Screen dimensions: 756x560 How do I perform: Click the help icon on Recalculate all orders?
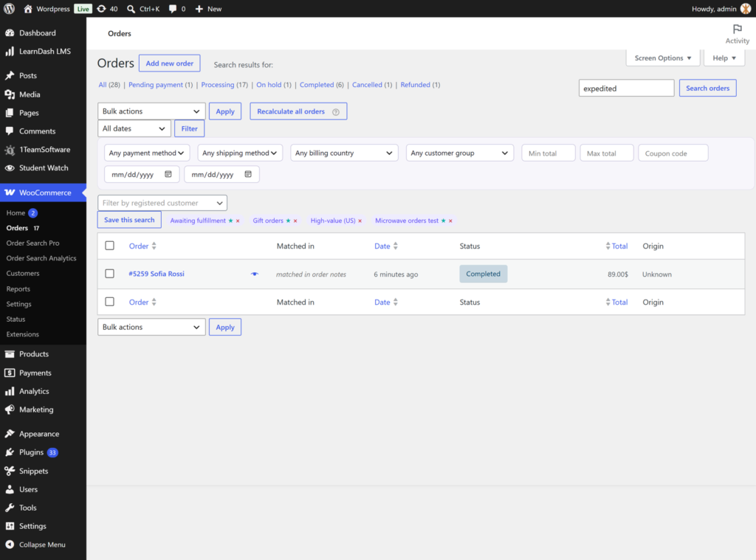click(x=336, y=112)
